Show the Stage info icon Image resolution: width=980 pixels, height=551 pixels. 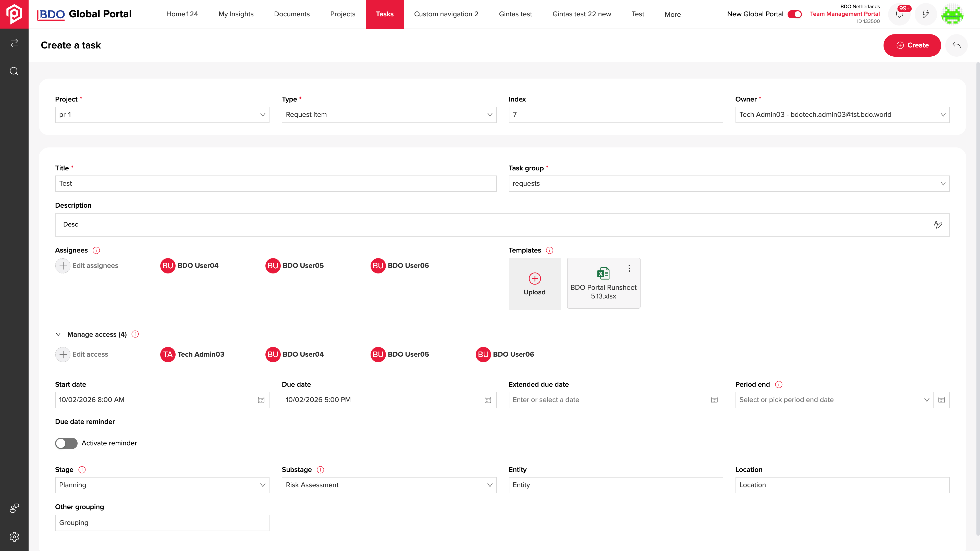pyautogui.click(x=82, y=470)
